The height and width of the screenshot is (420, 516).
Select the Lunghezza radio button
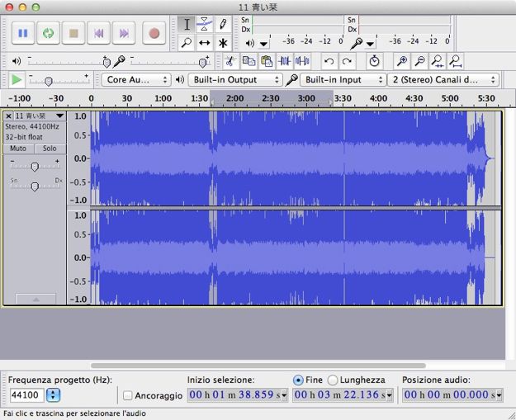click(x=333, y=380)
